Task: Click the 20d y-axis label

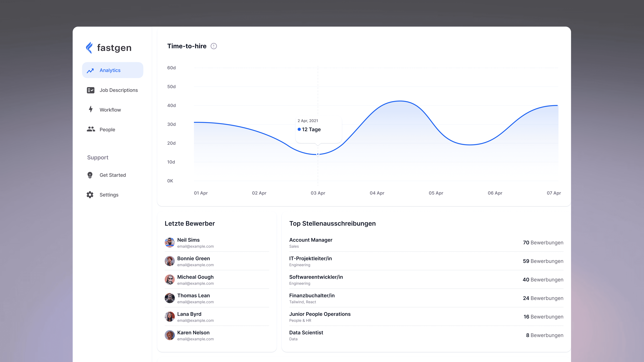Action: [171, 143]
